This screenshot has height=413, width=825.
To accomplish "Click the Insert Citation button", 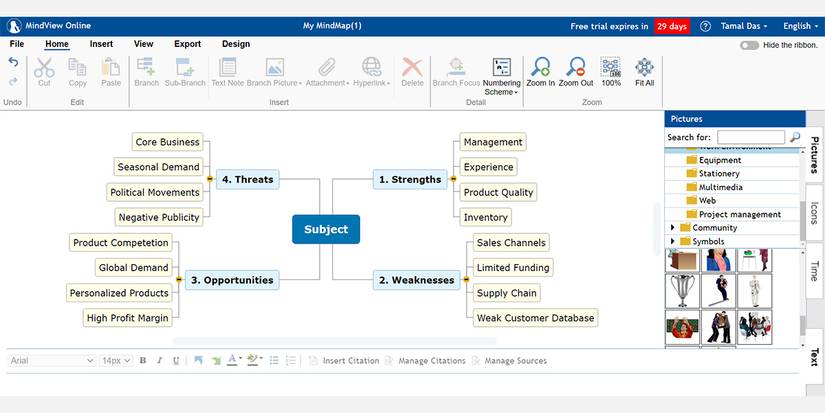I will click(344, 361).
